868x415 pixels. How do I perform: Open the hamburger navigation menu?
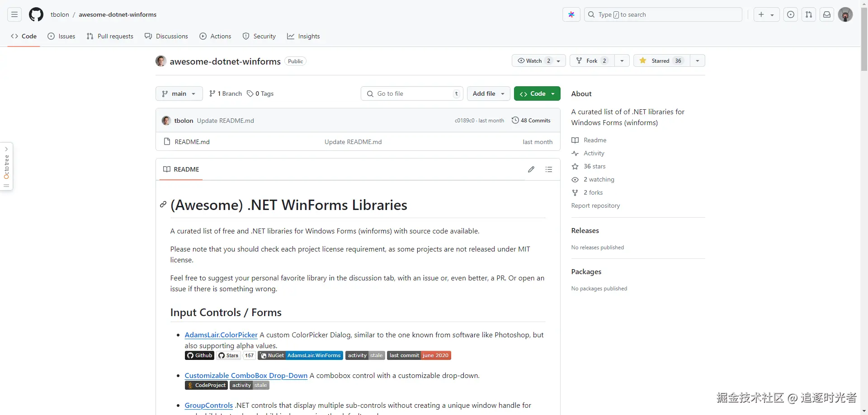pos(14,14)
